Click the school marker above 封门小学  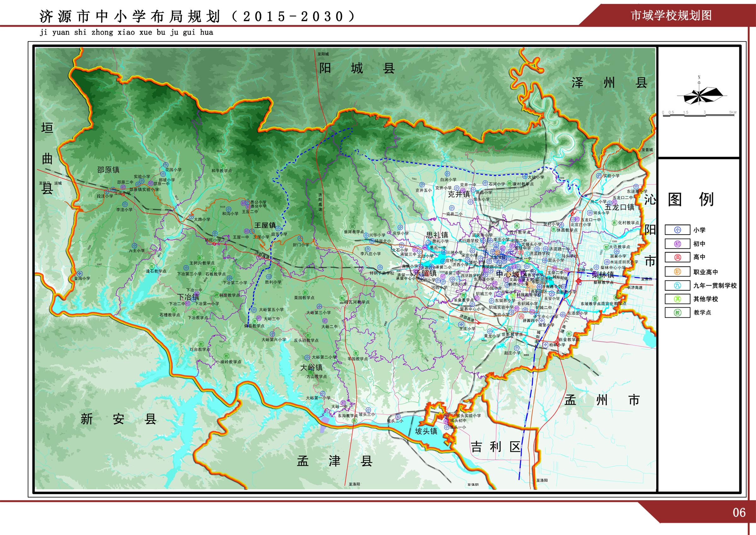300,238
